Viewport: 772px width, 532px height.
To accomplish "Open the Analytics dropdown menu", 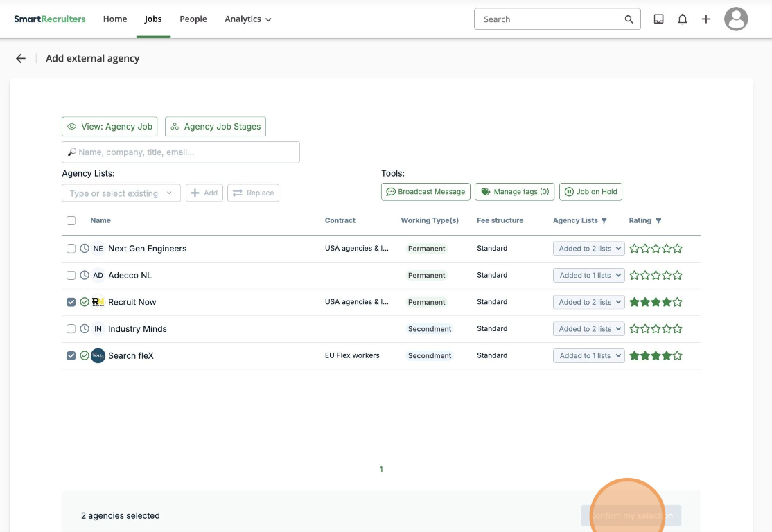I will (247, 19).
